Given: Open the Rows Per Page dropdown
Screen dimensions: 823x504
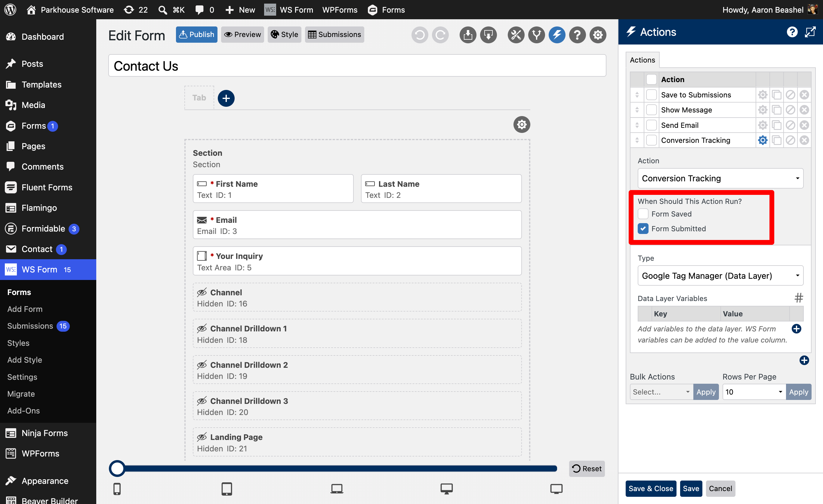Looking at the screenshot, I should point(754,392).
